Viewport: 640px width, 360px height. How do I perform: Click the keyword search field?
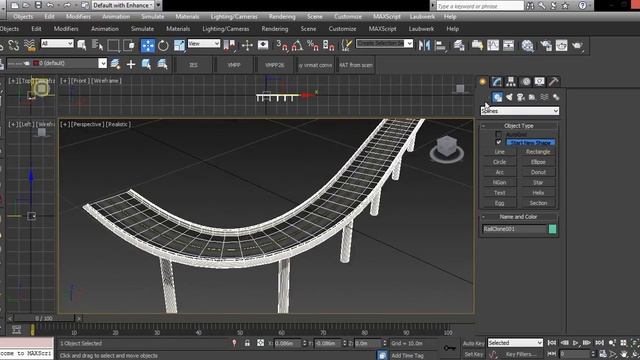480,6
